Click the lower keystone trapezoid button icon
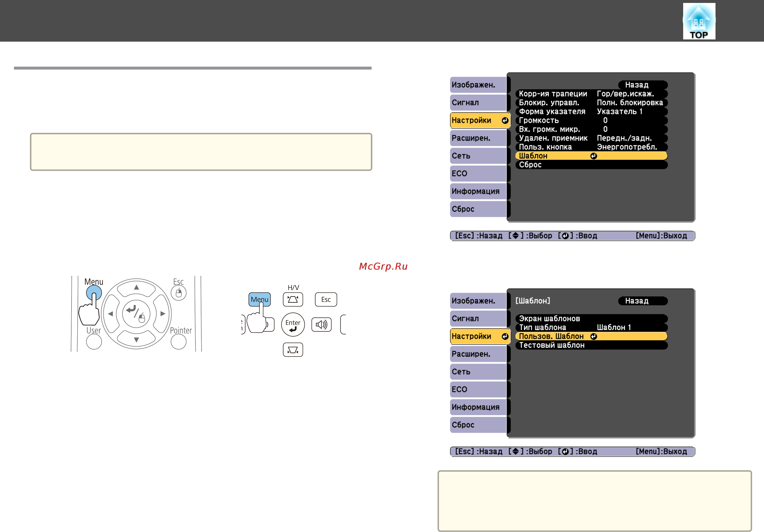The image size is (764, 532). (x=293, y=350)
